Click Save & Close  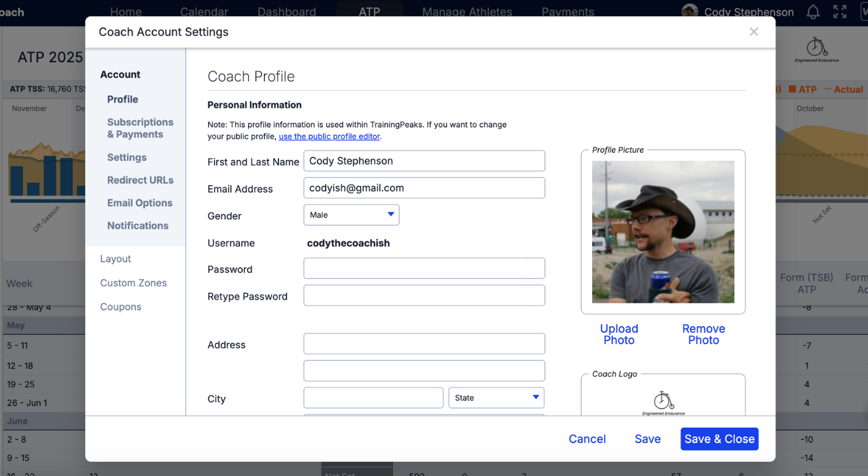pyautogui.click(x=720, y=439)
